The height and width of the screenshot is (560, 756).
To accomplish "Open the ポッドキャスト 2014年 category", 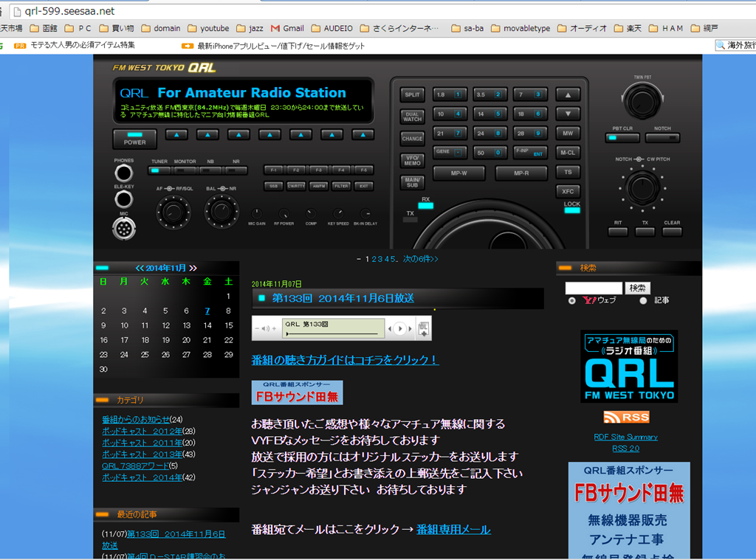I will (x=142, y=477).
